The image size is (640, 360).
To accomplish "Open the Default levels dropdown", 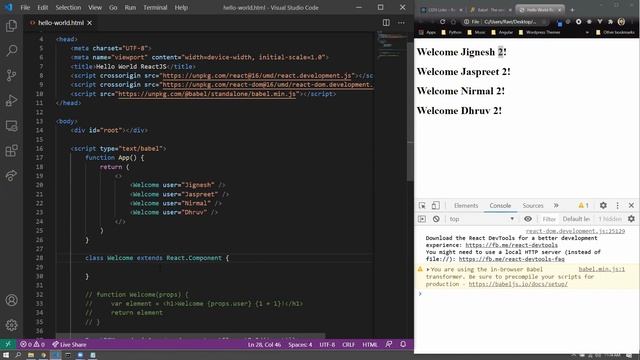I will [x=576, y=219].
